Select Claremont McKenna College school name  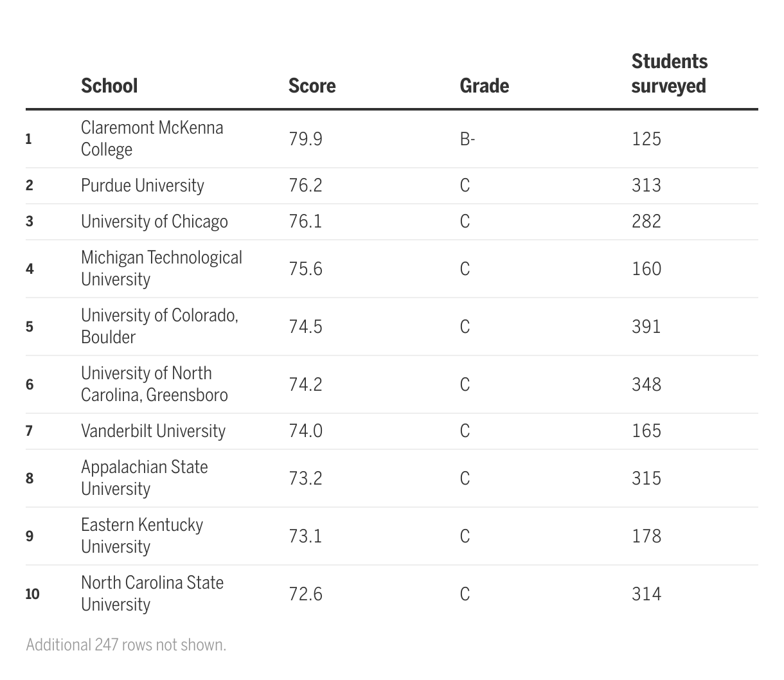tap(152, 138)
